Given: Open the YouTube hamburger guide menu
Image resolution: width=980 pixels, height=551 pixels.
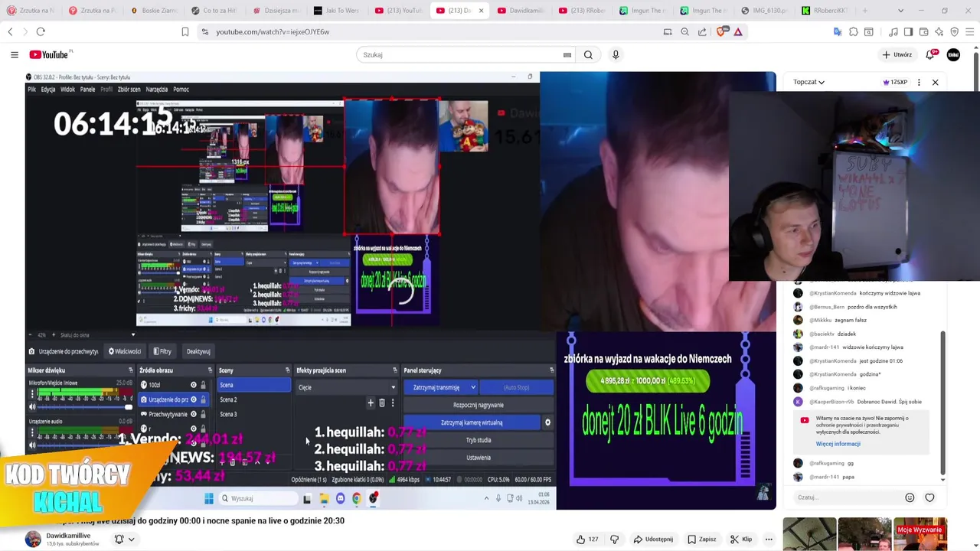Looking at the screenshot, I should 14,54.
